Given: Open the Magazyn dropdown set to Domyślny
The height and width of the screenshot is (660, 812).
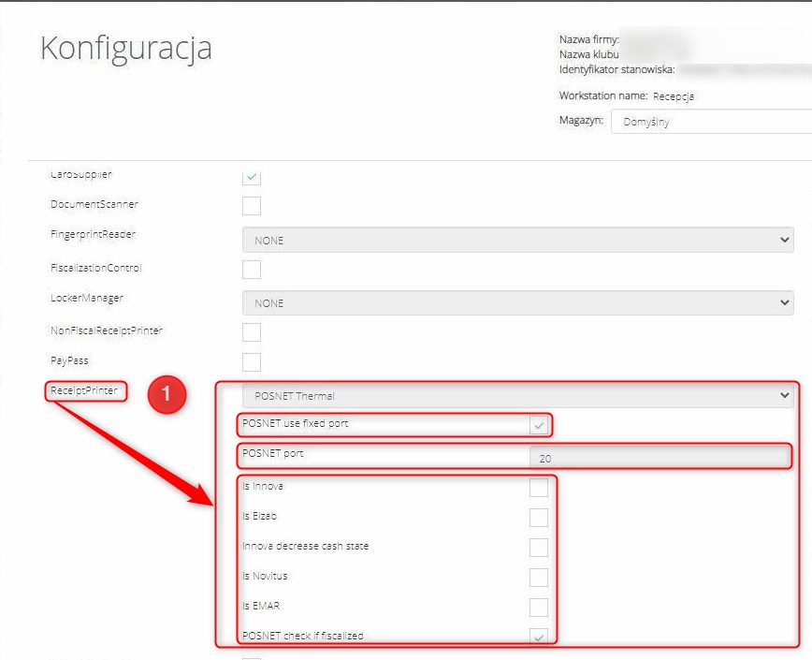Looking at the screenshot, I should [711, 122].
